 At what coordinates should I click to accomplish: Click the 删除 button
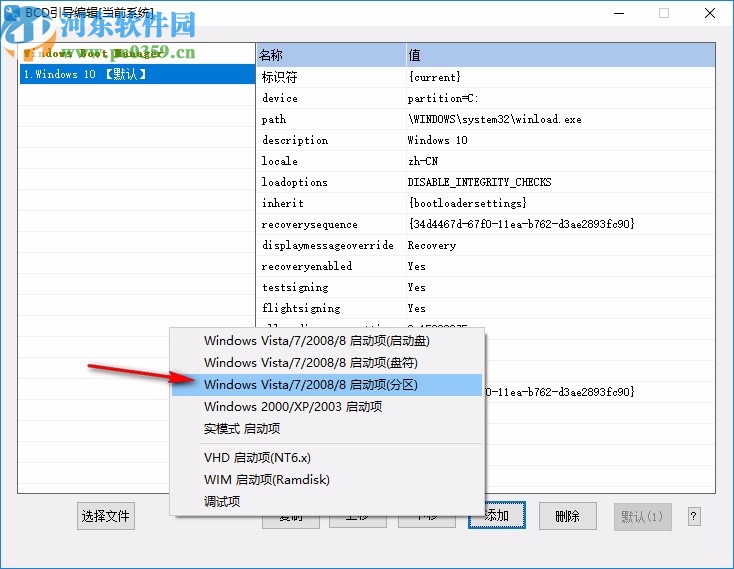point(567,516)
